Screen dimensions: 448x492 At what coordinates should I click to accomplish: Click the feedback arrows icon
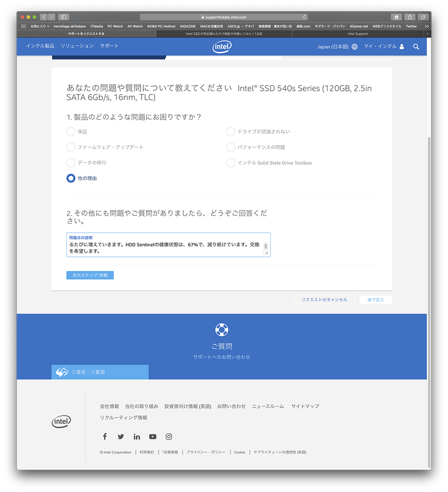click(x=62, y=372)
